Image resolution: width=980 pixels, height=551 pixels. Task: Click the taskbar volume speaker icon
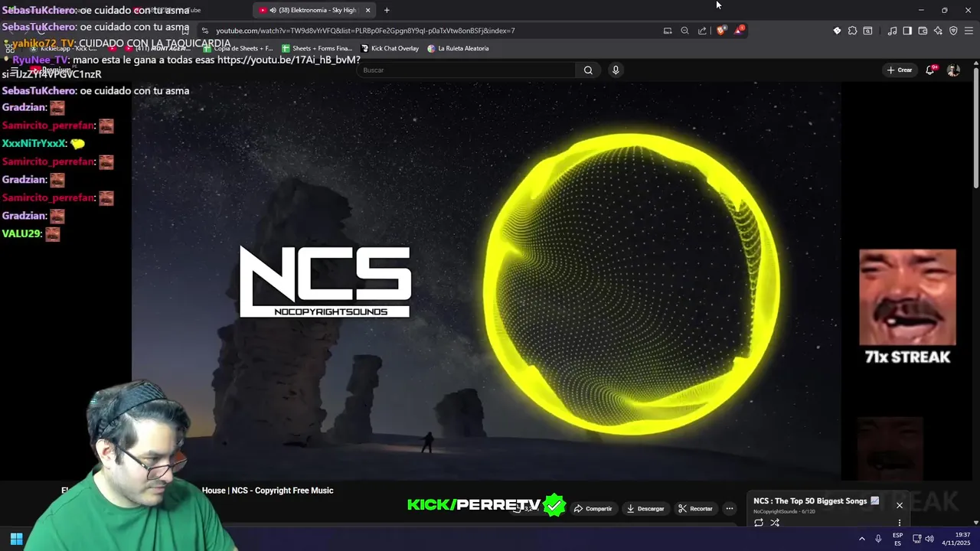(929, 539)
